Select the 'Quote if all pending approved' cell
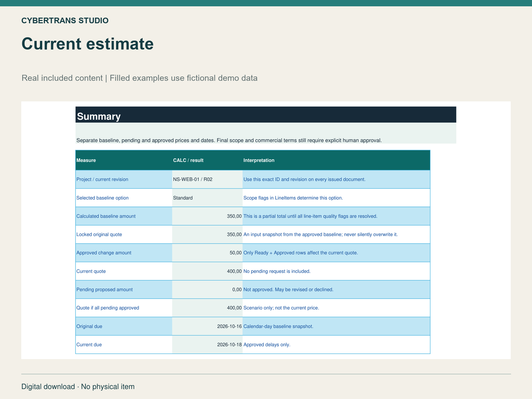 [x=124, y=308]
